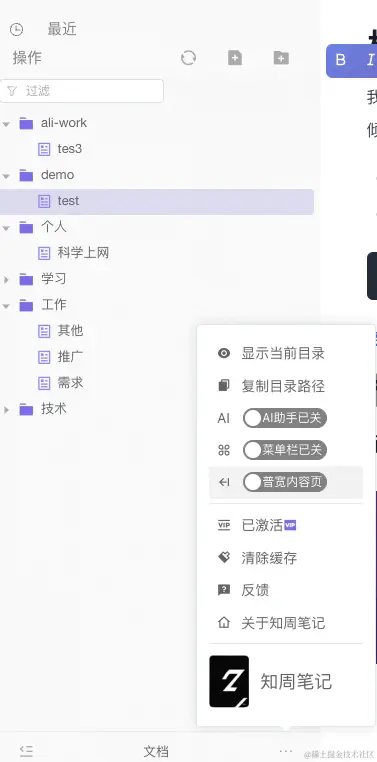377x762 pixels.
Task: Collapse the demo folder arrow
Action: (6, 175)
